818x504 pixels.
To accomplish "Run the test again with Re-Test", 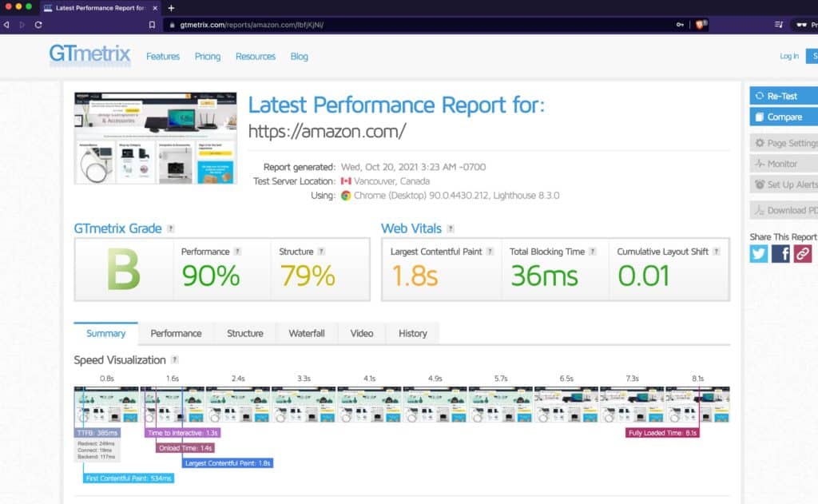I will (x=784, y=96).
